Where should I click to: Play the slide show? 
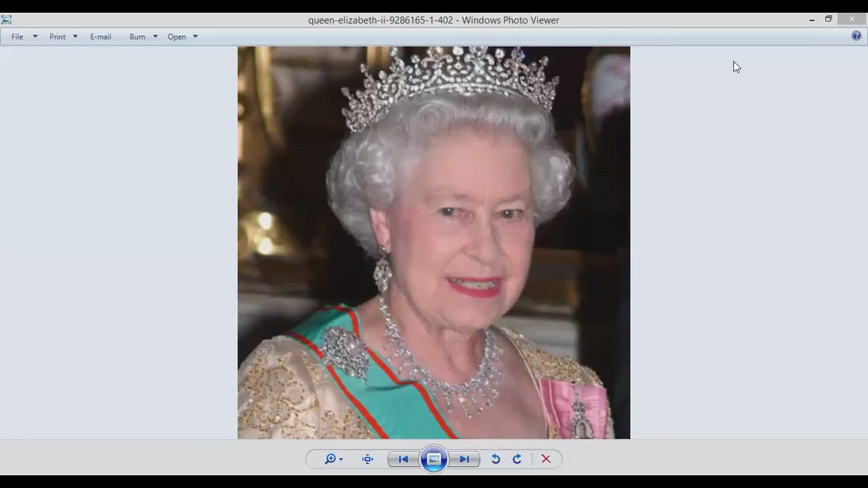[x=434, y=459]
